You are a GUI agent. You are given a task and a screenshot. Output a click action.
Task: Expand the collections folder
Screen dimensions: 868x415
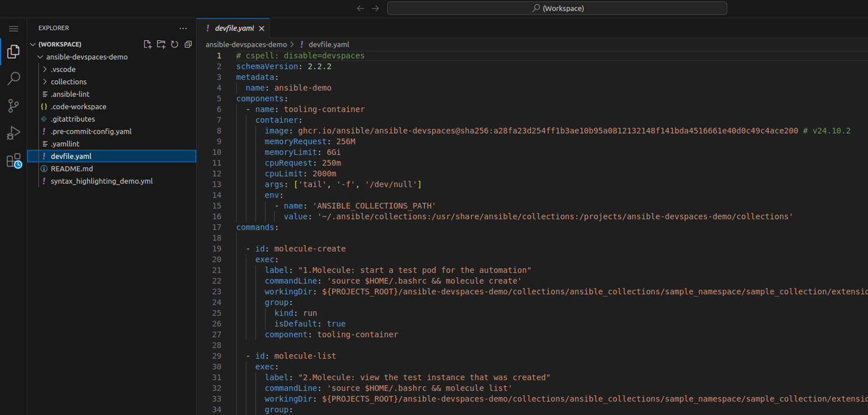(x=68, y=82)
